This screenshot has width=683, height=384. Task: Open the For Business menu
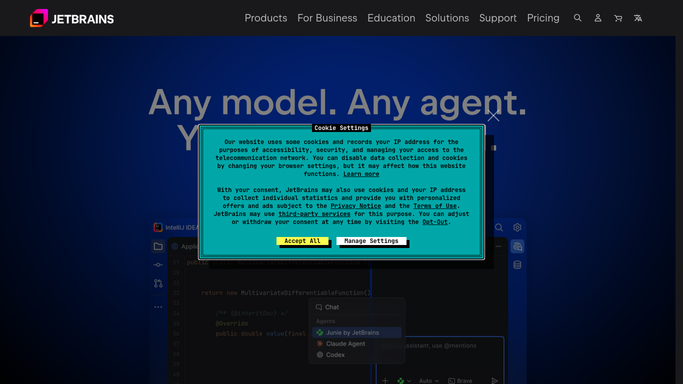pos(327,18)
